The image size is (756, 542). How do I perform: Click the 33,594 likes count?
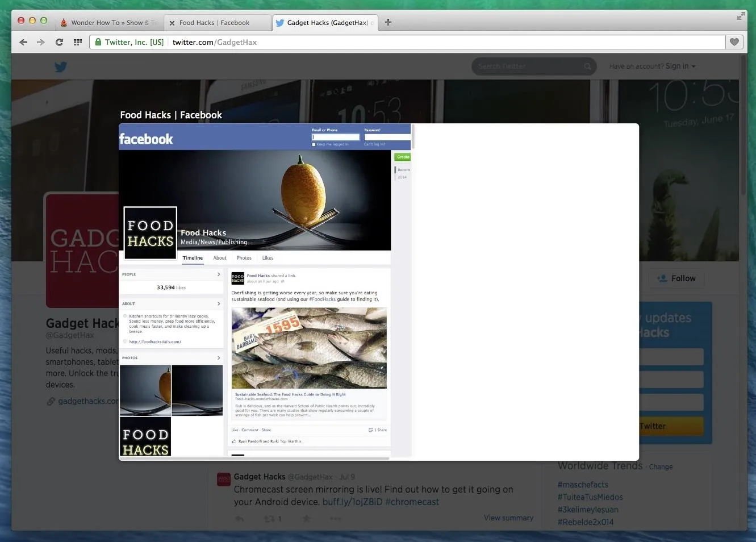171,287
